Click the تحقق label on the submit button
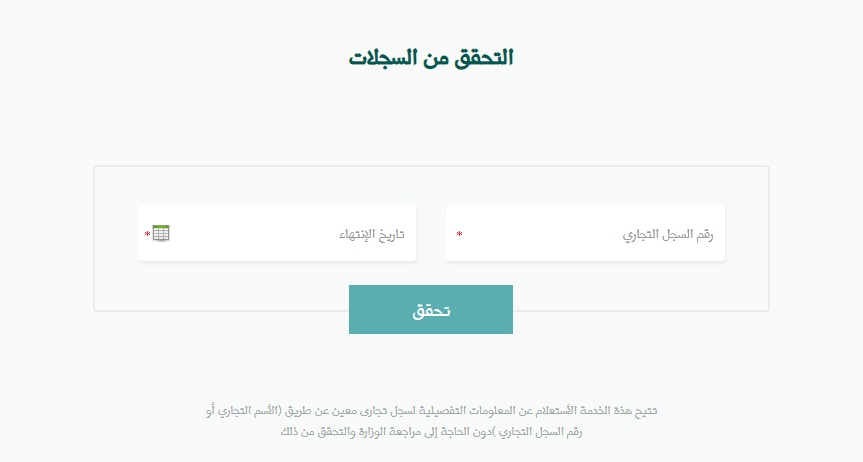This screenshot has width=863, height=462. 431,310
